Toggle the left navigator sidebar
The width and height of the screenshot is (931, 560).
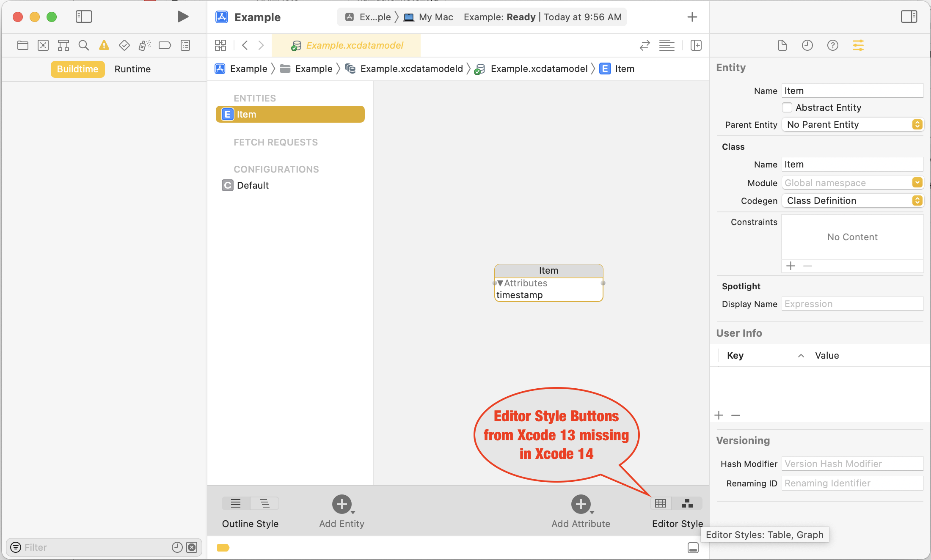pos(84,17)
